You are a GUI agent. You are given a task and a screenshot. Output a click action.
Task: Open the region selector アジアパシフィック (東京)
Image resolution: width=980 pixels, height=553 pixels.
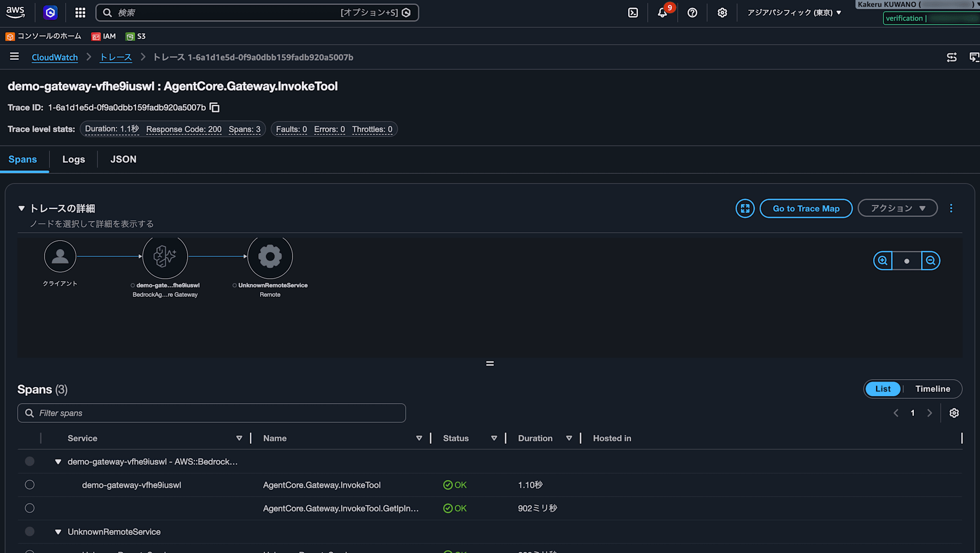[x=794, y=13]
